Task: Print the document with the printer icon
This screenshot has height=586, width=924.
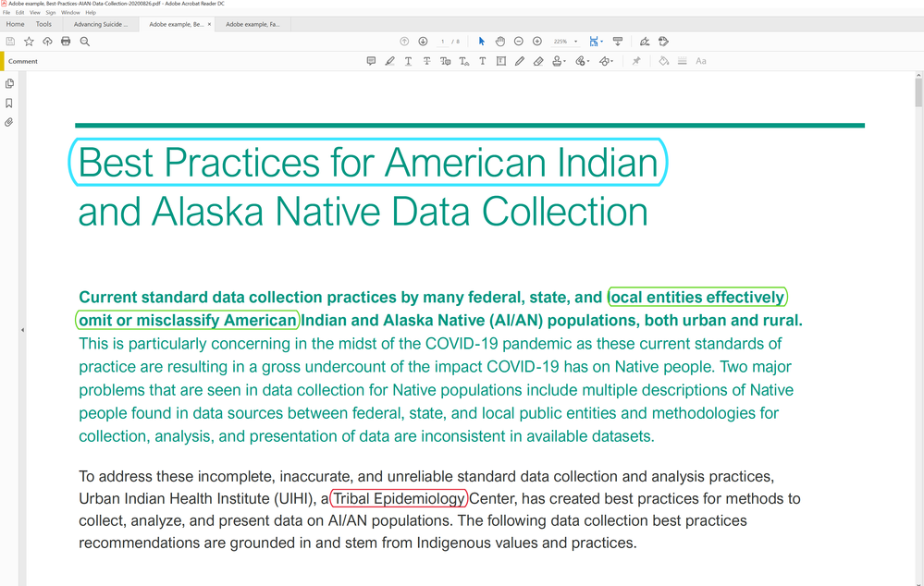Action: pyautogui.click(x=66, y=42)
